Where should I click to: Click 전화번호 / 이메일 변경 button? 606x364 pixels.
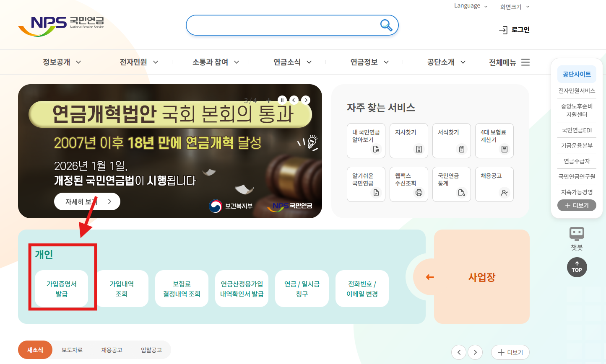362,289
